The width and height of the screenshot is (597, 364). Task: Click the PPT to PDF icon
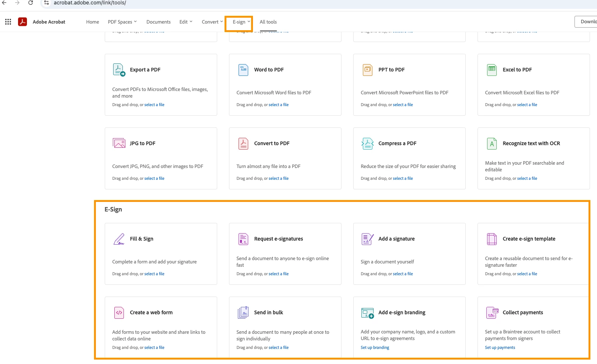368,70
